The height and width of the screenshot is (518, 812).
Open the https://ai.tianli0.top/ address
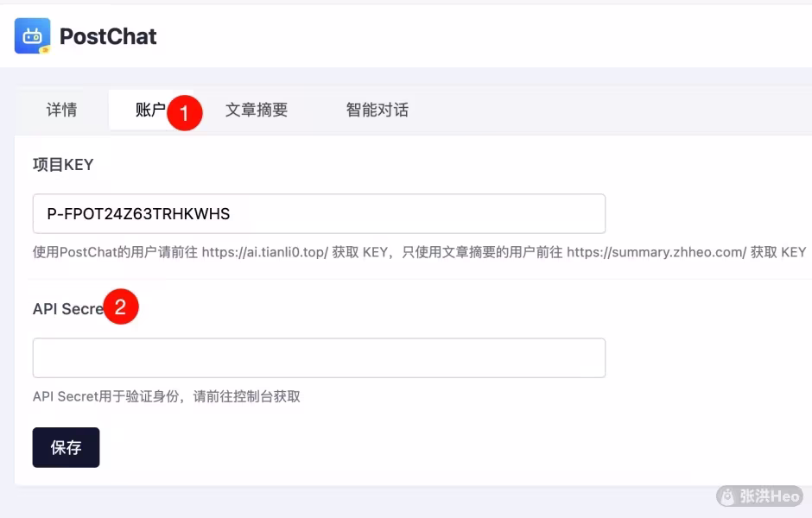coord(264,252)
